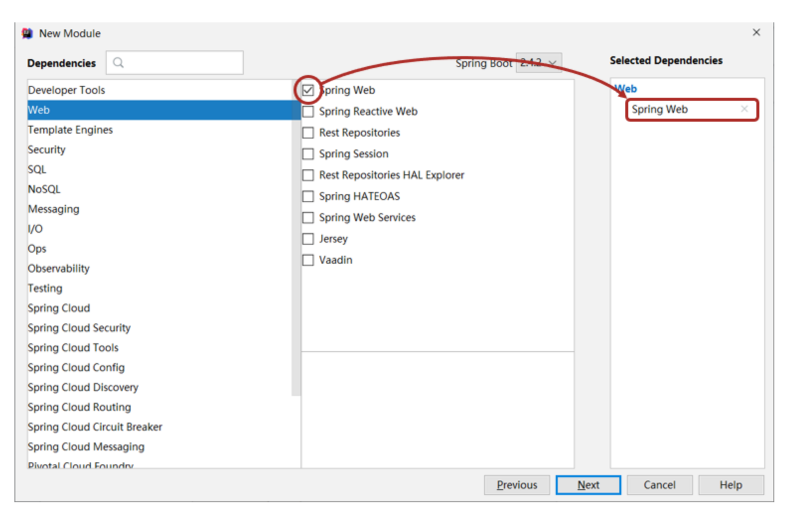Viewport: 812px width, 513px height.
Task: Enable the Jersey dependency checkbox
Action: click(x=308, y=239)
